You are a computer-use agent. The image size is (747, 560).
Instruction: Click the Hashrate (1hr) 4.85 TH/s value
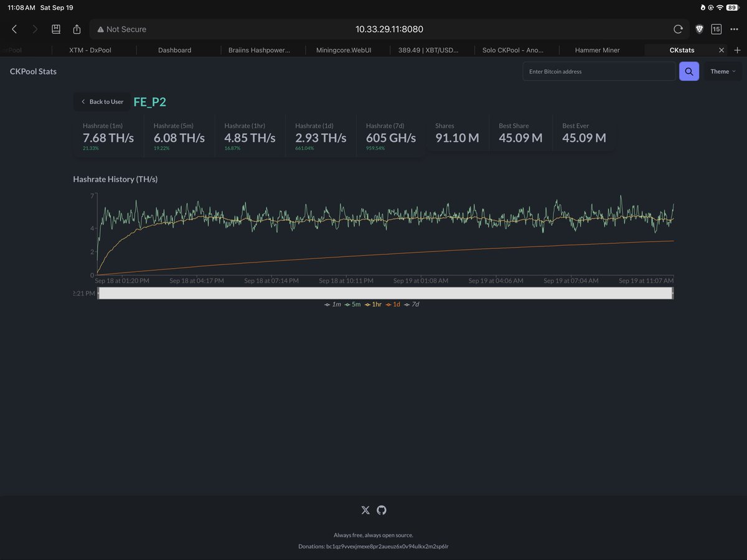250,138
